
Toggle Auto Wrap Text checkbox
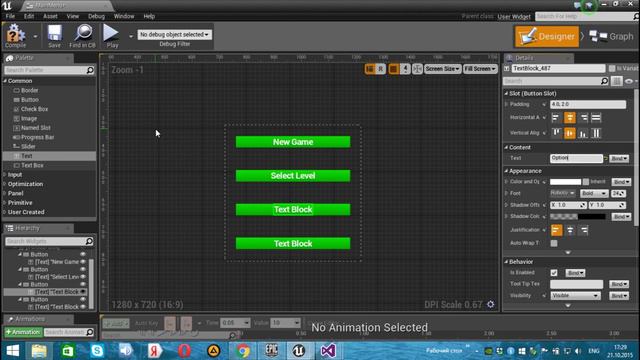pyautogui.click(x=554, y=243)
